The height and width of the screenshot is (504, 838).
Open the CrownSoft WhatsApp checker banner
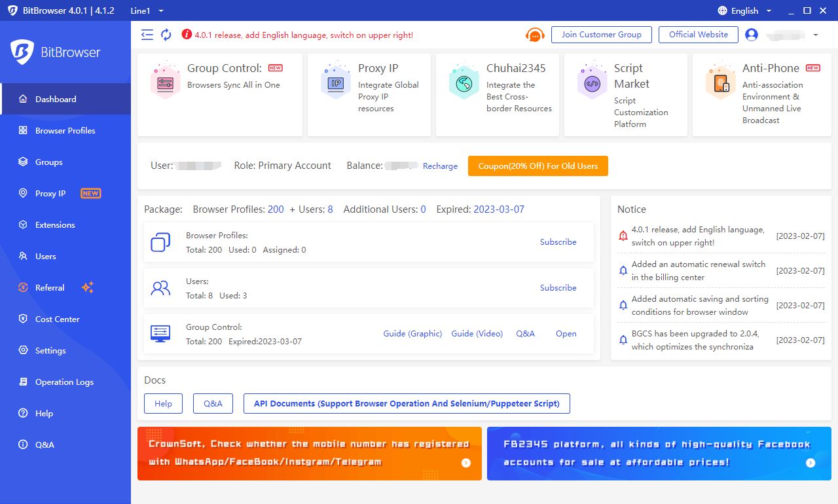(x=309, y=453)
